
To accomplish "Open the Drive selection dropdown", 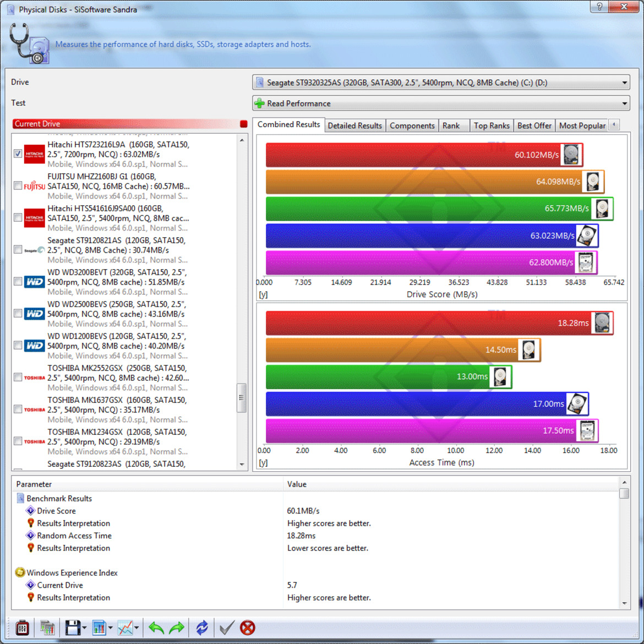I will 441,83.
